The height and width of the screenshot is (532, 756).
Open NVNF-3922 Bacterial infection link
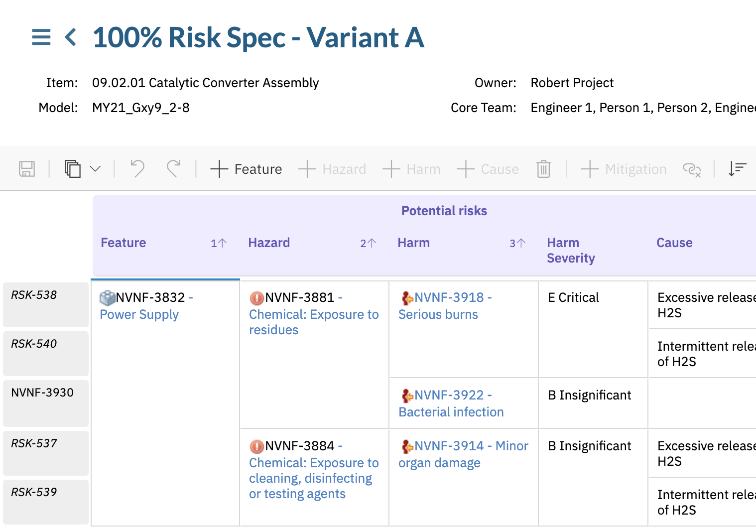point(451,412)
